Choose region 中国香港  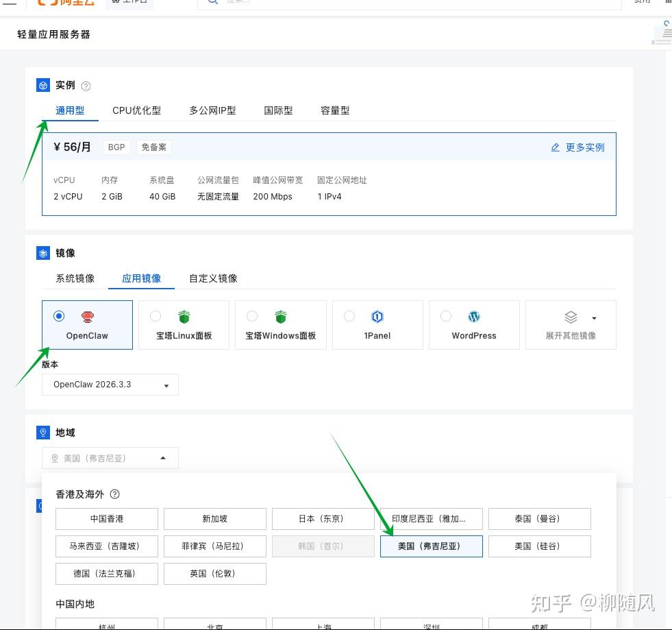tap(107, 519)
